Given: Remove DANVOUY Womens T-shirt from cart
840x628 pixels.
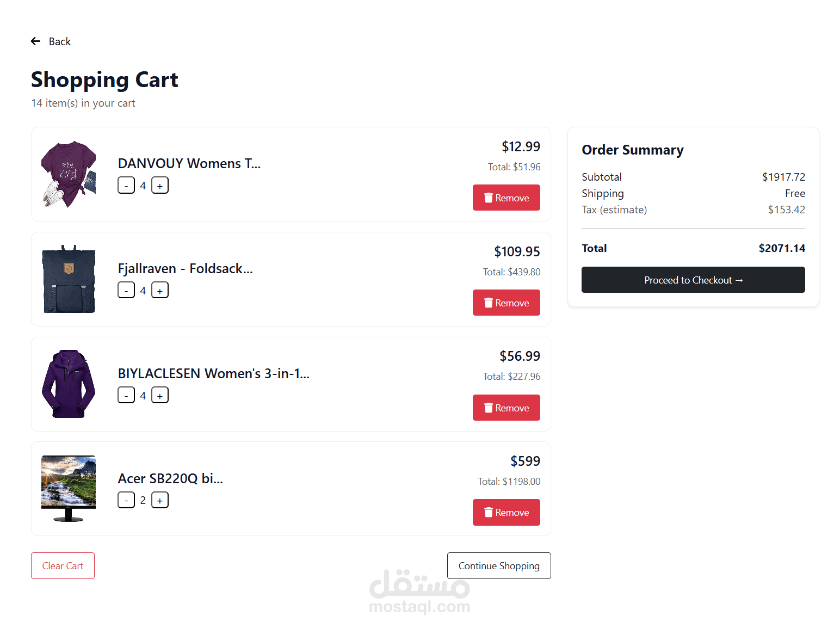Looking at the screenshot, I should (506, 198).
